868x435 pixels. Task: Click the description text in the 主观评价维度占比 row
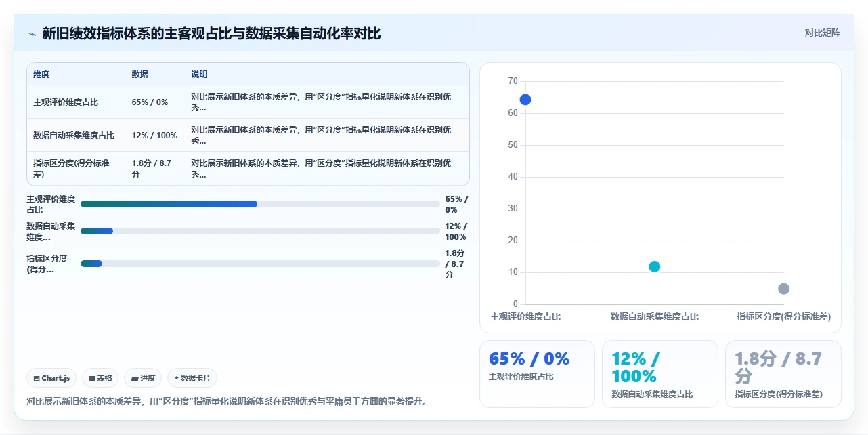322,102
